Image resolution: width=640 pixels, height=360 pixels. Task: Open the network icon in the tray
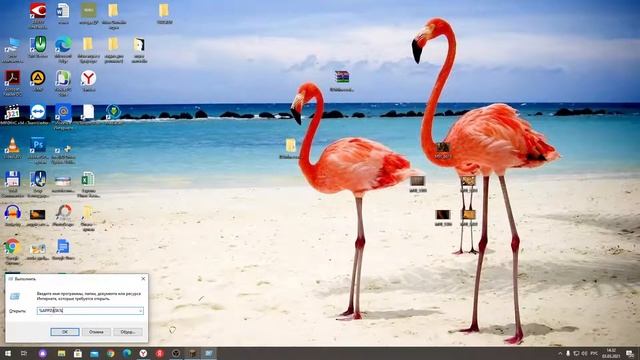(x=576, y=353)
